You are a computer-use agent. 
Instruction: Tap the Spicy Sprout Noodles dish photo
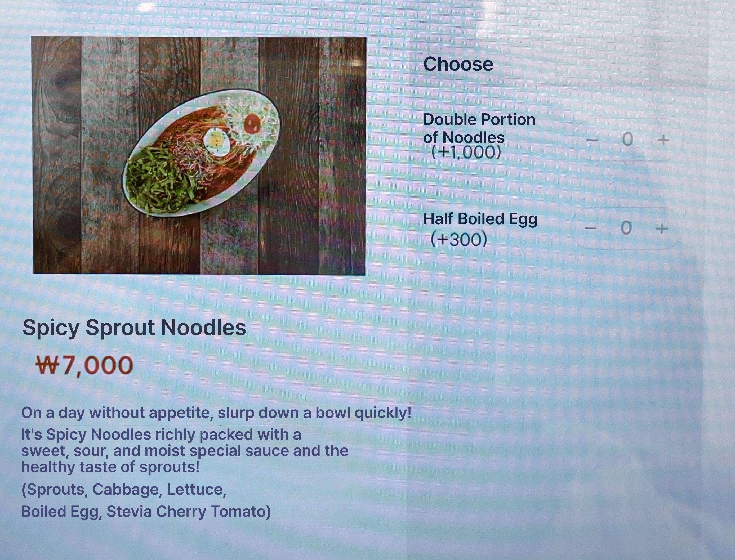tap(199, 156)
